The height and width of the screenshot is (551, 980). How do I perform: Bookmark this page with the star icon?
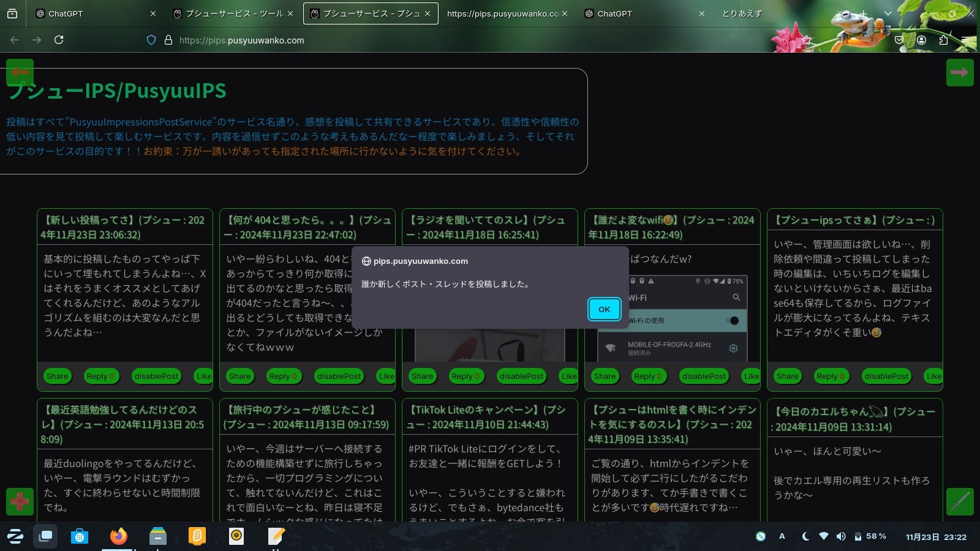click(807, 40)
